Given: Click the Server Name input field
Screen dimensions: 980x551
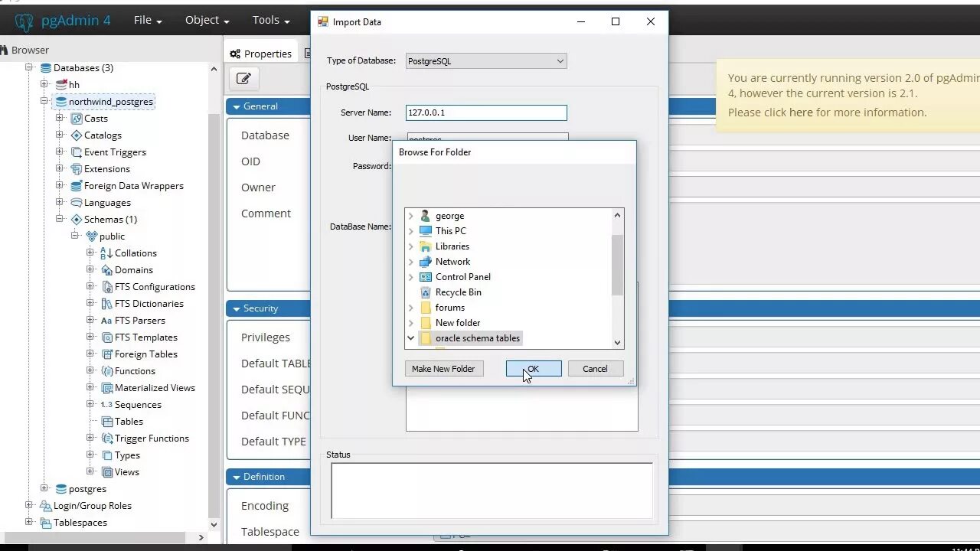Looking at the screenshot, I should [x=486, y=112].
